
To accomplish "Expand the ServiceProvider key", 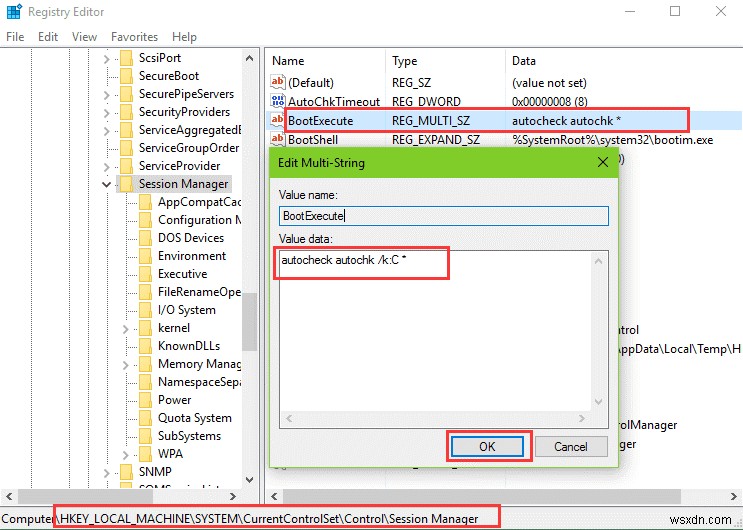I will click(107, 167).
